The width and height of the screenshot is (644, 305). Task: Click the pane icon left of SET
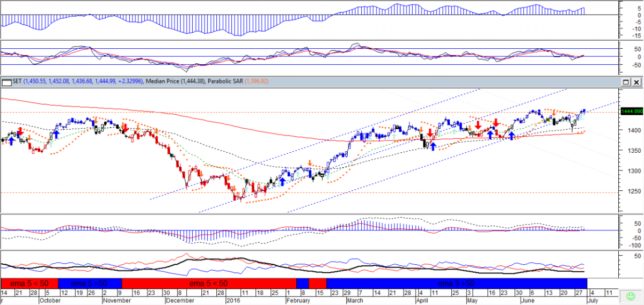coord(6,81)
